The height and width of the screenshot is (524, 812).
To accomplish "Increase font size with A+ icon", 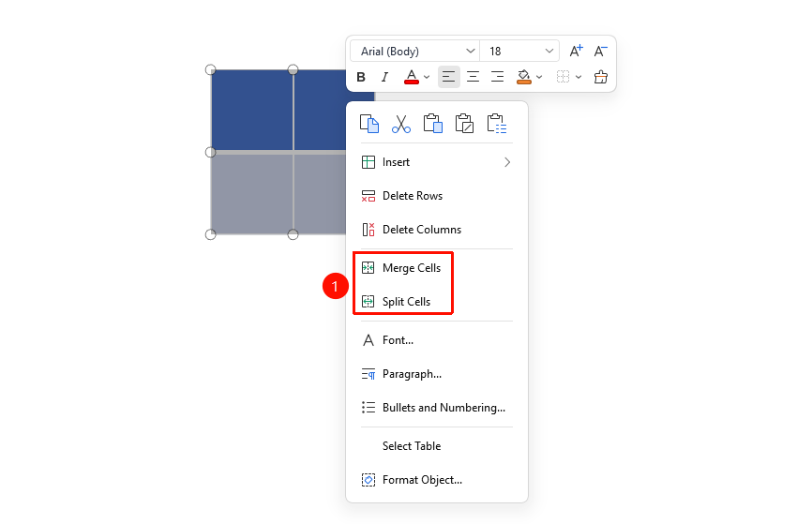I will (576, 51).
